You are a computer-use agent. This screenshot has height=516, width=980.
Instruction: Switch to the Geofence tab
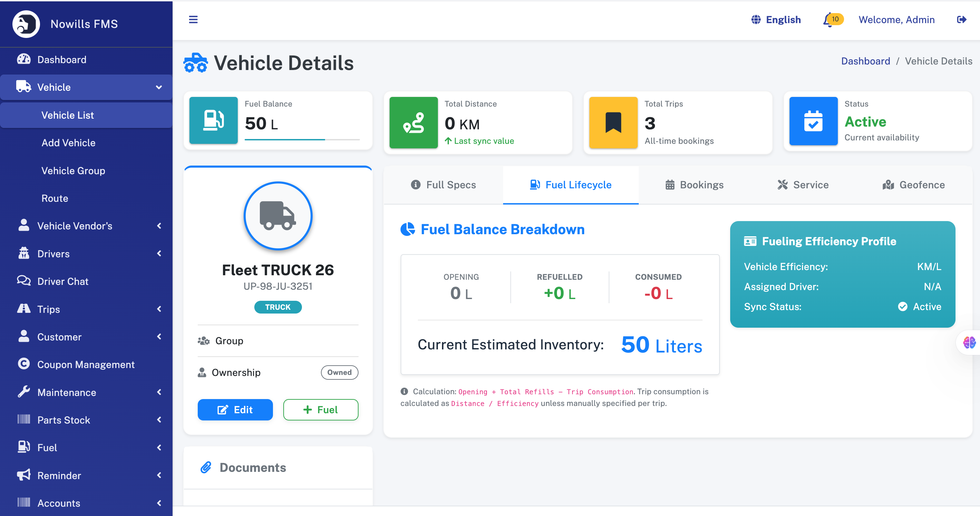click(x=913, y=185)
